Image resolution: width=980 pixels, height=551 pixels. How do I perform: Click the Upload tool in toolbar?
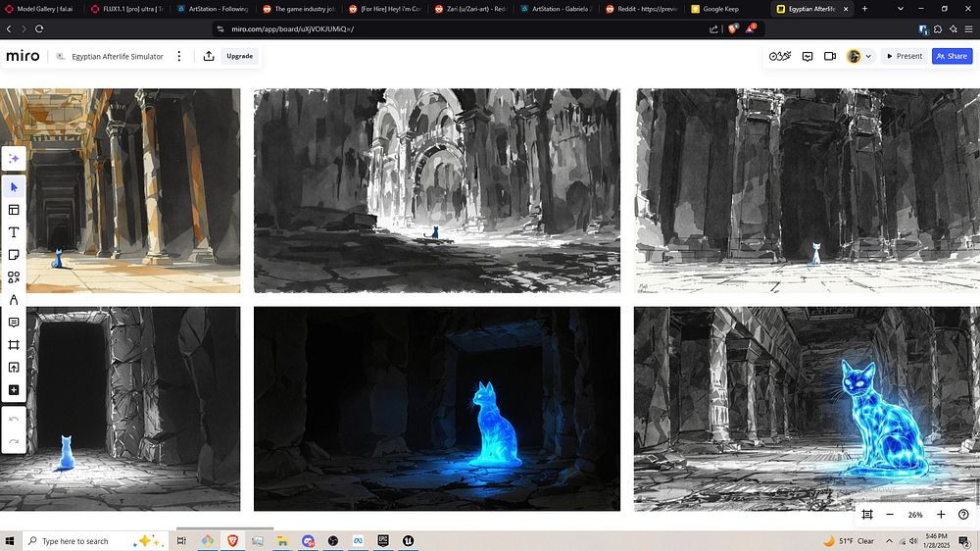coord(14,368)
